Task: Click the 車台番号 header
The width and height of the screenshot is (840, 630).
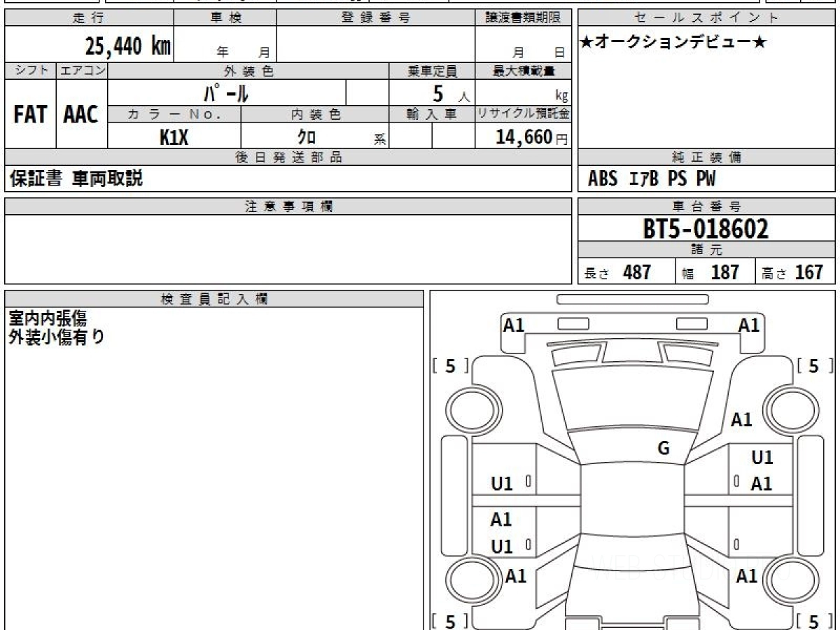Action: (x=707, y=206)
